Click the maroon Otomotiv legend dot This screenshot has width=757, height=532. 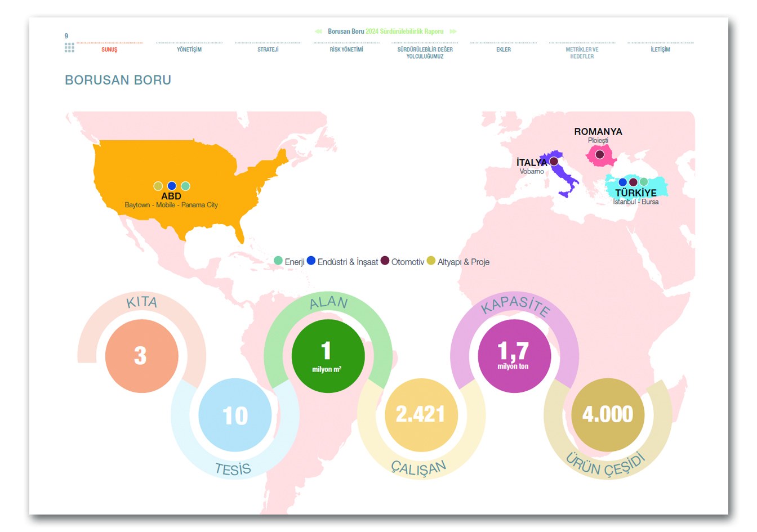click(x=385, y=261)
